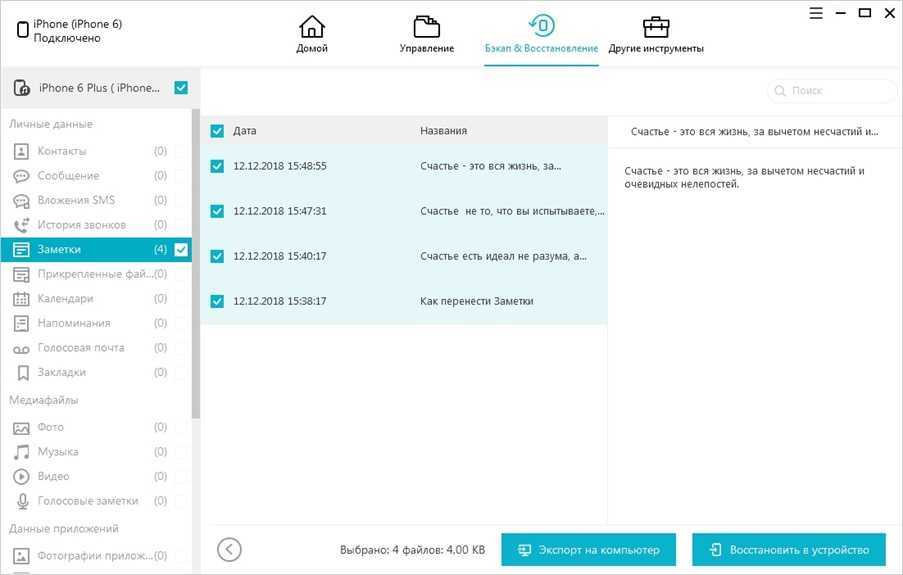Image resolution: width=903 pixels, height=575 pixels.
Task: Open the Домой home icon
Action: pos(312,27)
